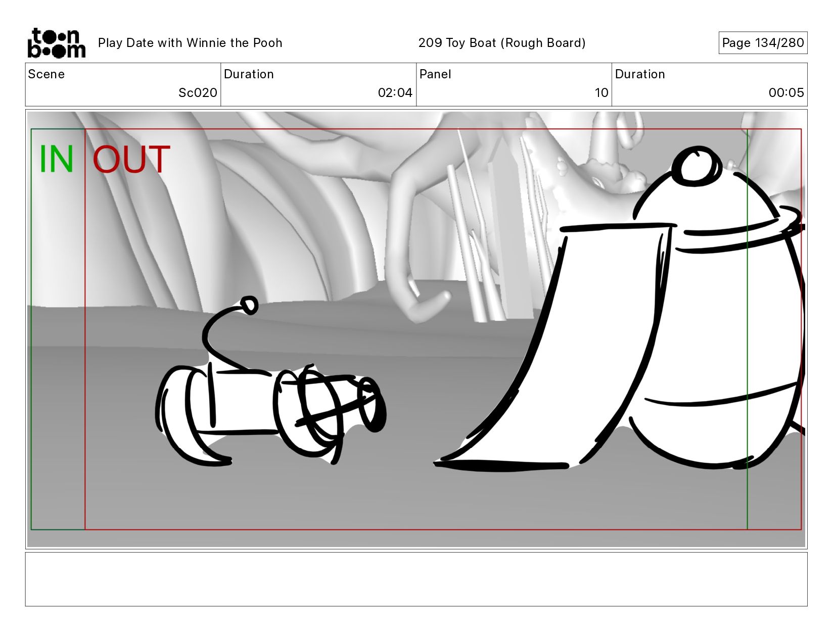Click the 'Page 134/280' box
This screenshot has width=834, height=644.
point(763,43)
